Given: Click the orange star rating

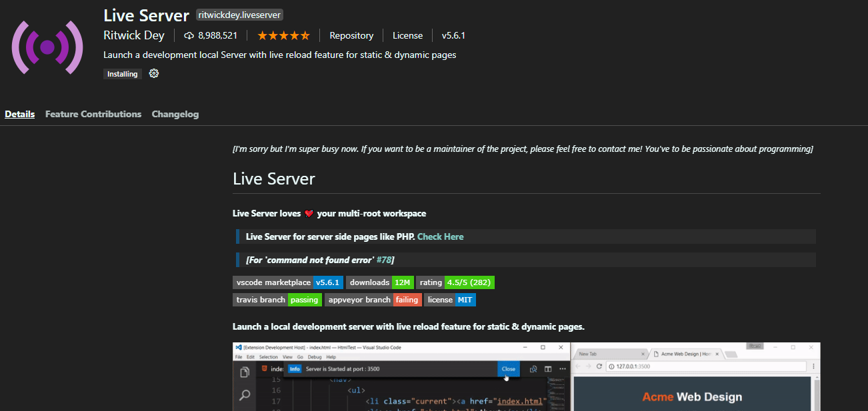Looking at the screenshot, I should 283,35.
